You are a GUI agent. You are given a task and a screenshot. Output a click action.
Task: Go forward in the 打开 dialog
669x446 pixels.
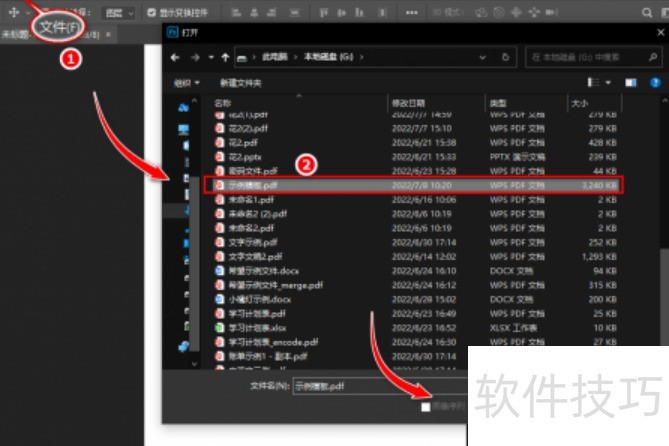tap(195, 57)
